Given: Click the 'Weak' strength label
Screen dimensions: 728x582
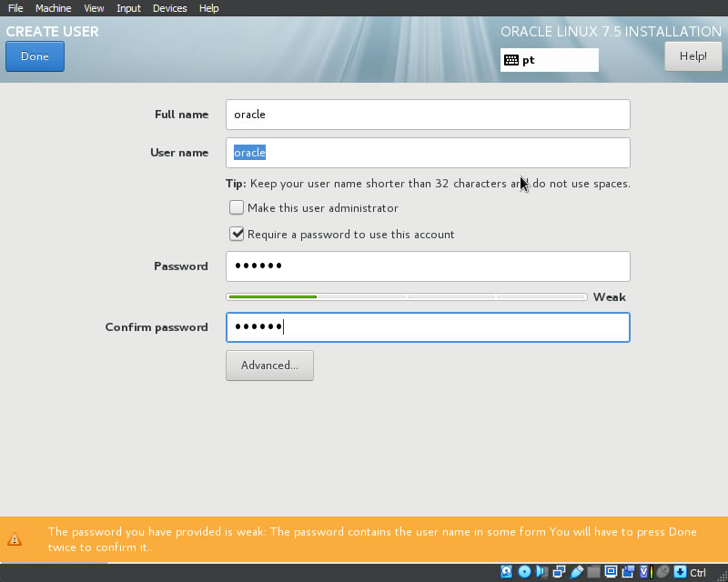Looking at the screenshot, I should coord(609,297).
